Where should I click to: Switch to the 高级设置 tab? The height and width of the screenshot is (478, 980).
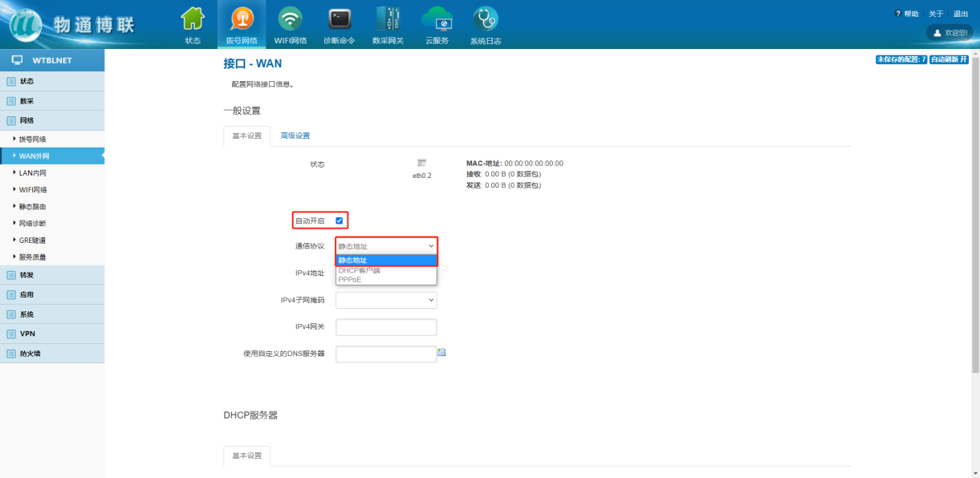295,136
